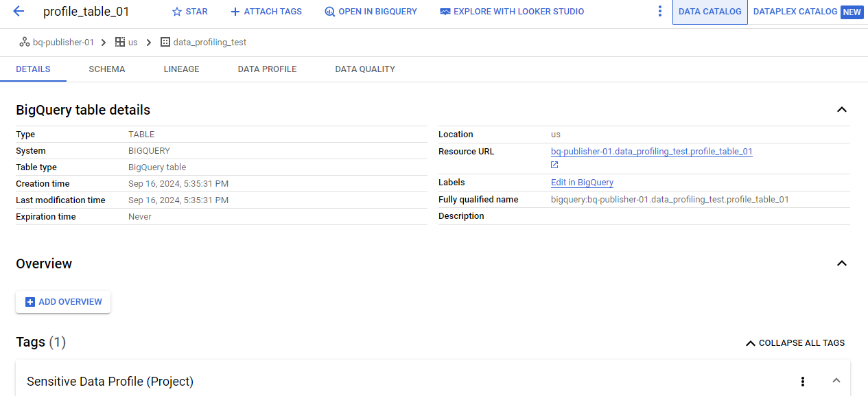Go to data_profiling_test breadcrumb dataset
Screen dimensions: 868x396
pos(210,42)
